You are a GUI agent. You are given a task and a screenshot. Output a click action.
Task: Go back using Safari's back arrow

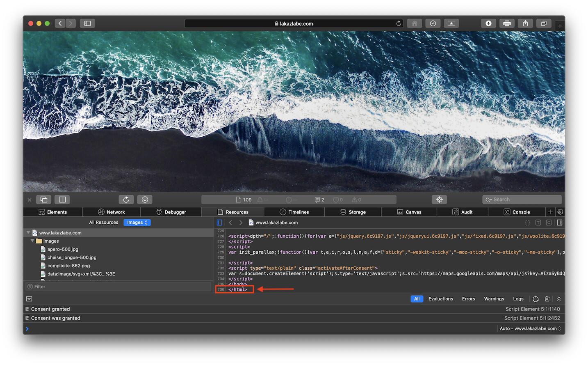(60, 23)
